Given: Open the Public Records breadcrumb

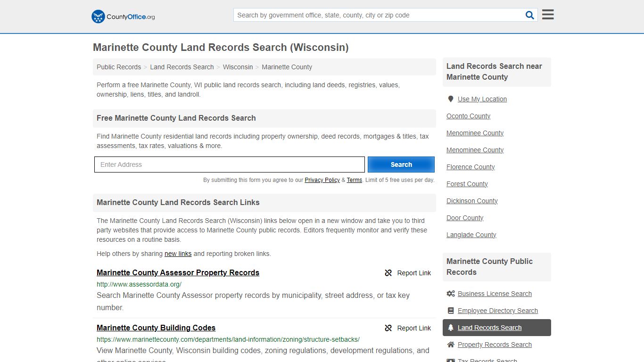Looking at the screenshot, I should coord(119,67).
